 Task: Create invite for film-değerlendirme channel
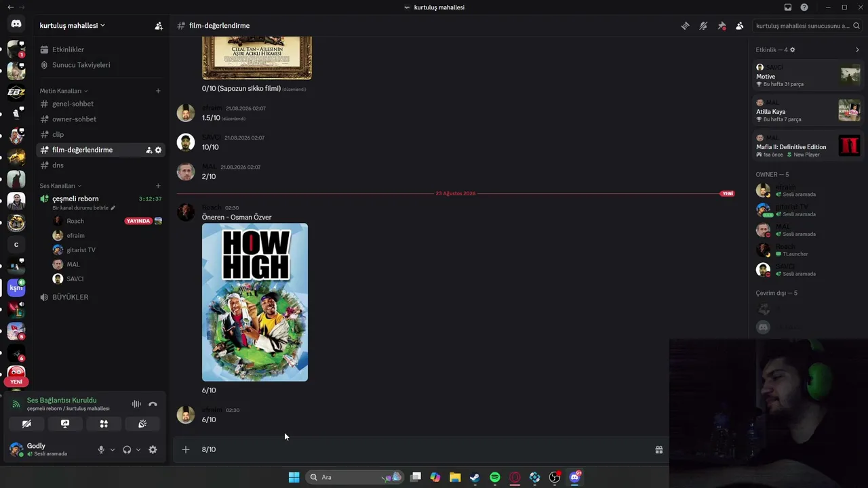coord(149,150)
